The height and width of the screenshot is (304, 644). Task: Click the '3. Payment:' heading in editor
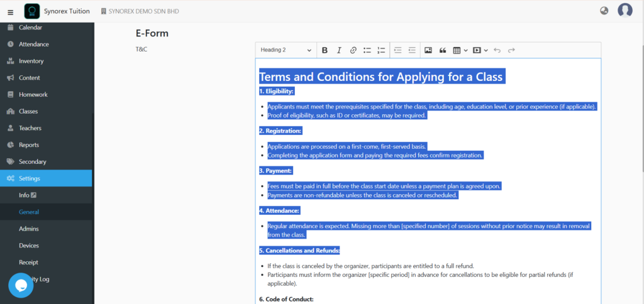[x=275, y=171]
